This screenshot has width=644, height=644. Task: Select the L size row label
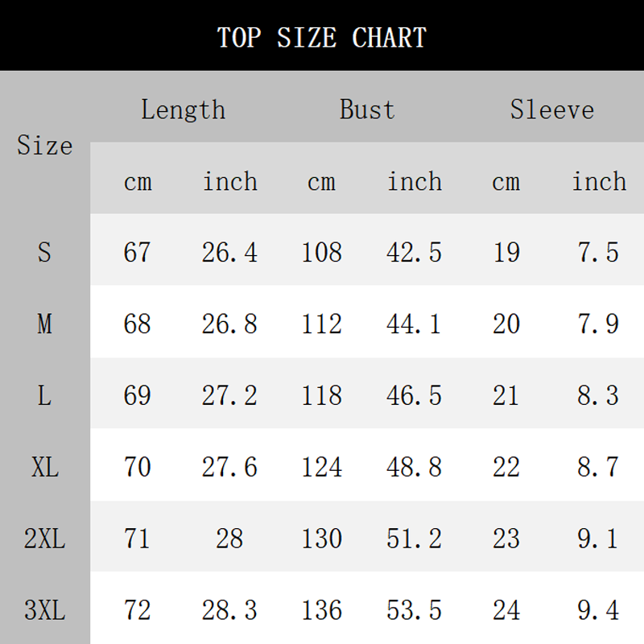[44, 395]
